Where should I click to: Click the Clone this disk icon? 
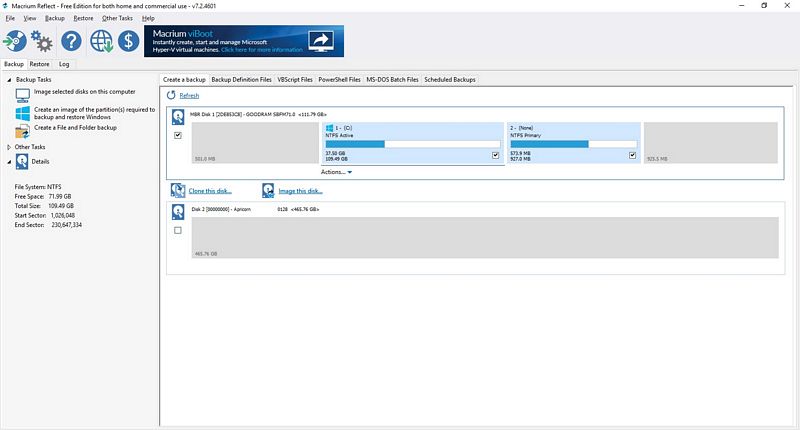point(178,191)
